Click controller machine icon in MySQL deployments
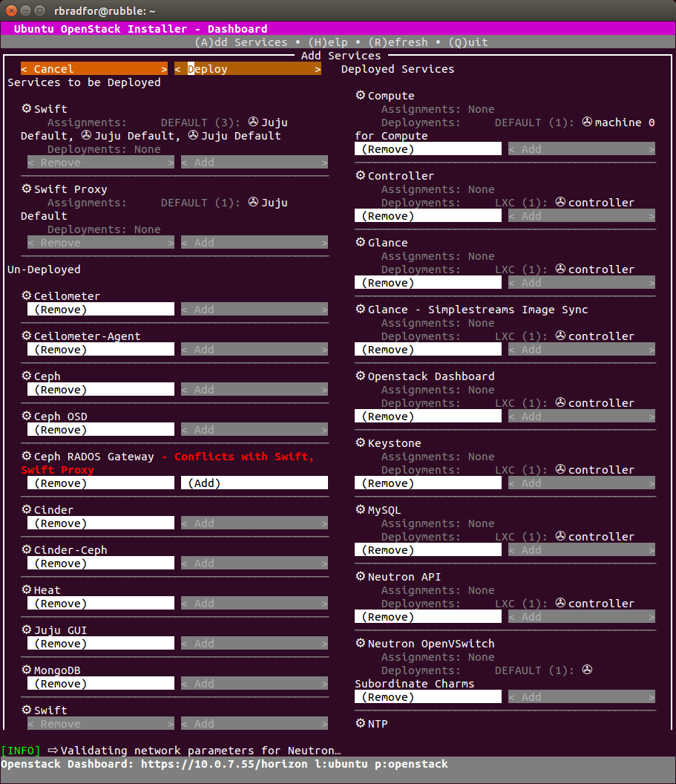The image size is (676, 784). tap(560, 536)
